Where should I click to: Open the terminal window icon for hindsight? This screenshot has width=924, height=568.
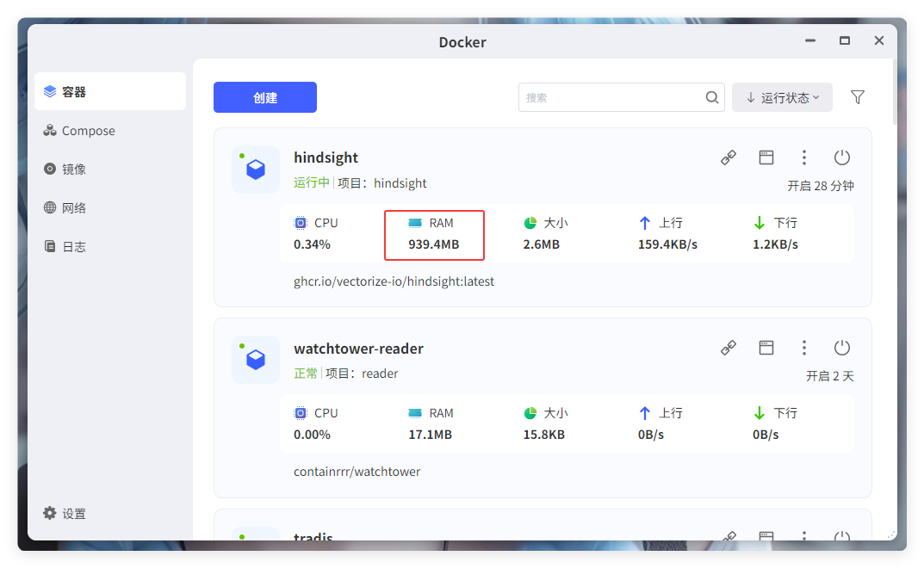(x=766, y=157)
